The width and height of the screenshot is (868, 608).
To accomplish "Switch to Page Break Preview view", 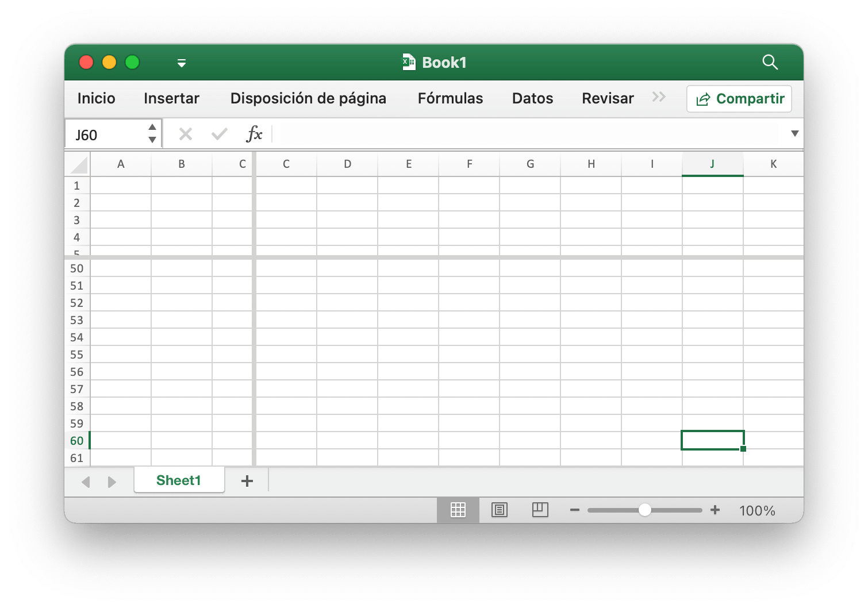I will pos(540,510).
